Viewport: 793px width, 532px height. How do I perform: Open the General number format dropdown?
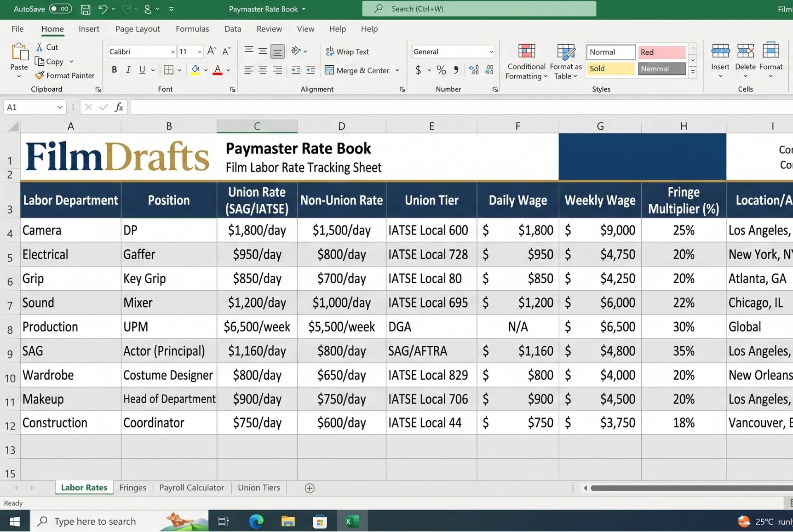[491, 51]
